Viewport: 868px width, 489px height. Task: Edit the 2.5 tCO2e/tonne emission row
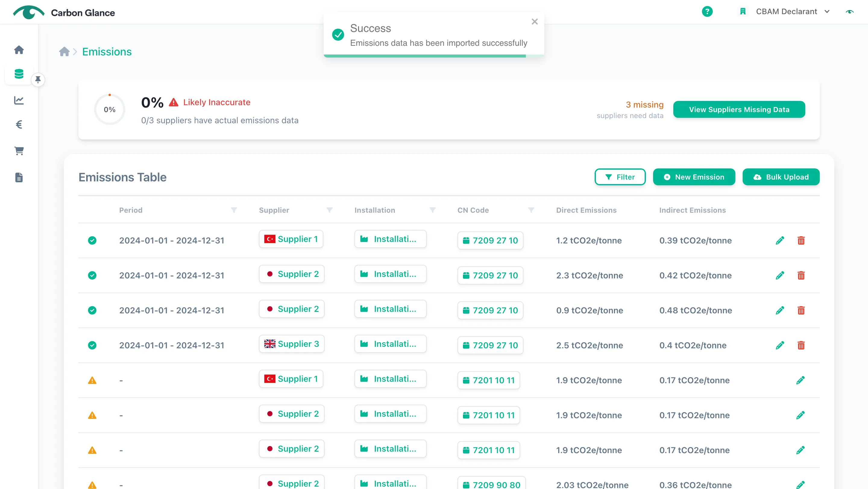pyautogui.click(x=780, y=346)
